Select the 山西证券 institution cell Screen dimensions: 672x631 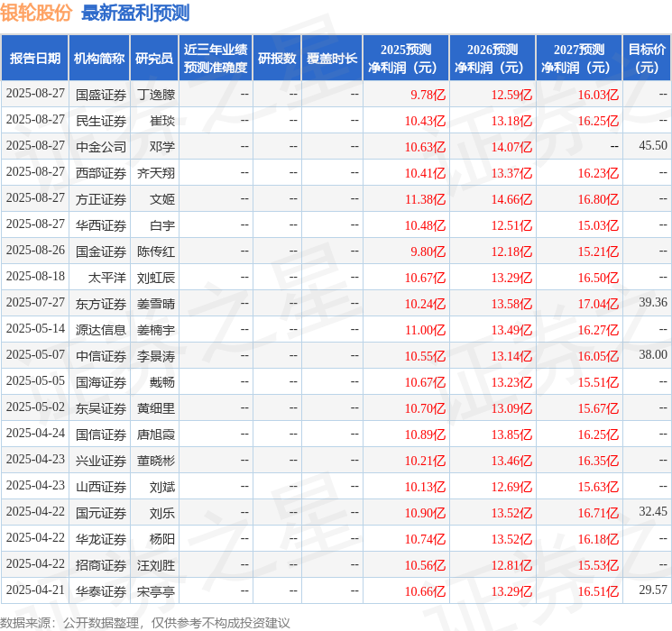101,487
